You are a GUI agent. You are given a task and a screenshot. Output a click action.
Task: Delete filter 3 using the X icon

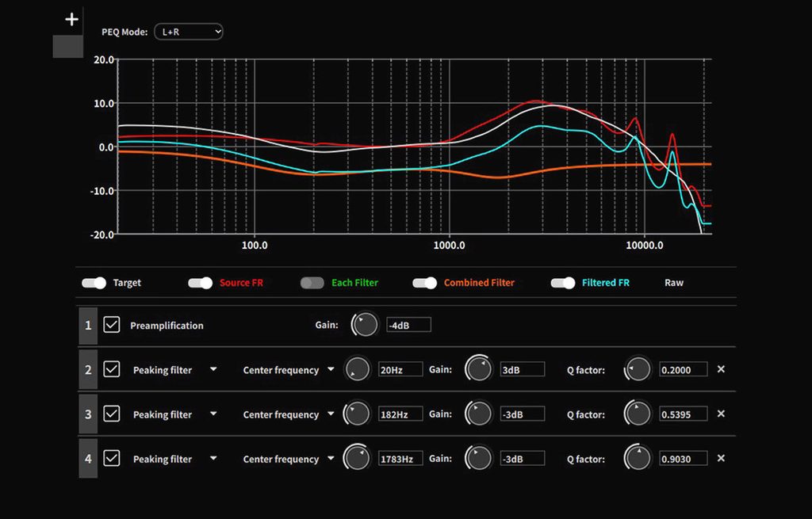coord(721,414)
